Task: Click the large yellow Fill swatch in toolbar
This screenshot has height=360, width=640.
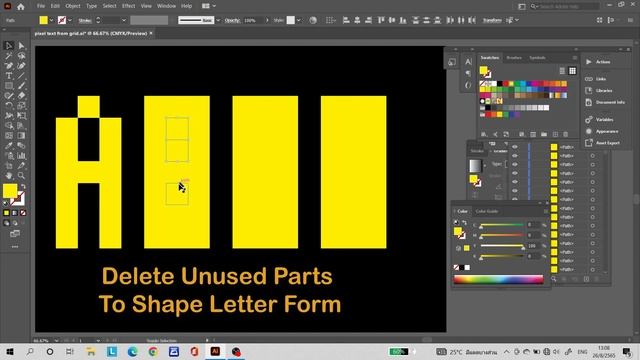Action: [10, 191]
